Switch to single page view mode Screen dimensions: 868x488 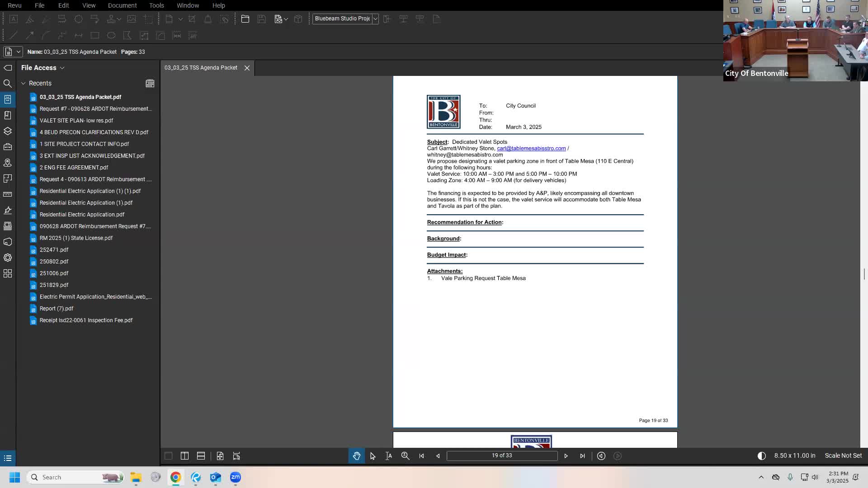click(169, 456)
